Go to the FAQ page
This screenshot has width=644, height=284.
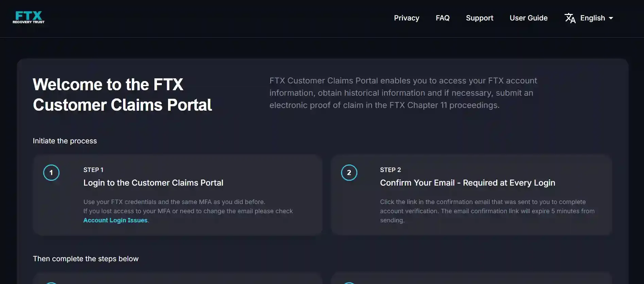click(442, 18)
